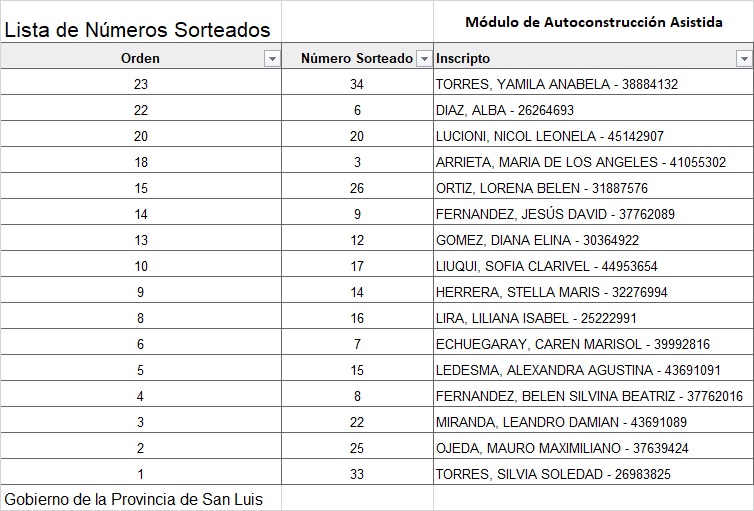Click MIRANDA, LEANDRO DAMIAN cell
This screenshot has width=754, height=511.
click(561, 422)
